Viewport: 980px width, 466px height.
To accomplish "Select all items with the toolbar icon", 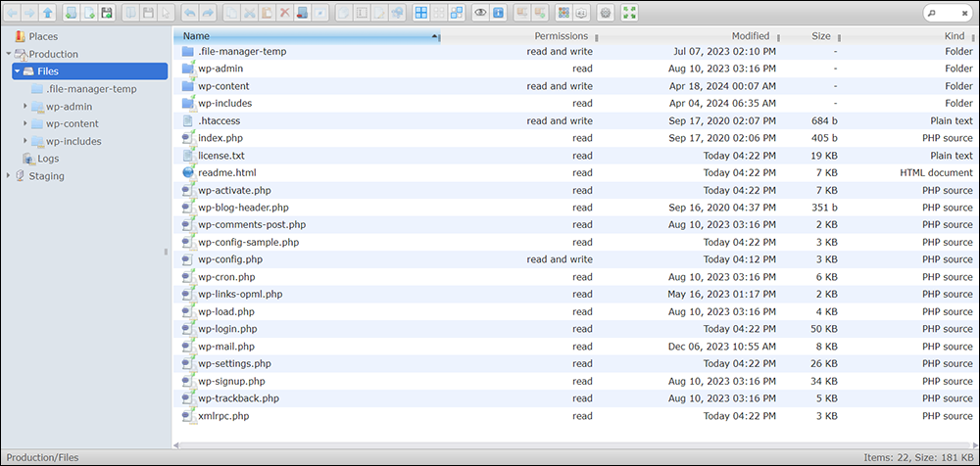I will (421, 12).
